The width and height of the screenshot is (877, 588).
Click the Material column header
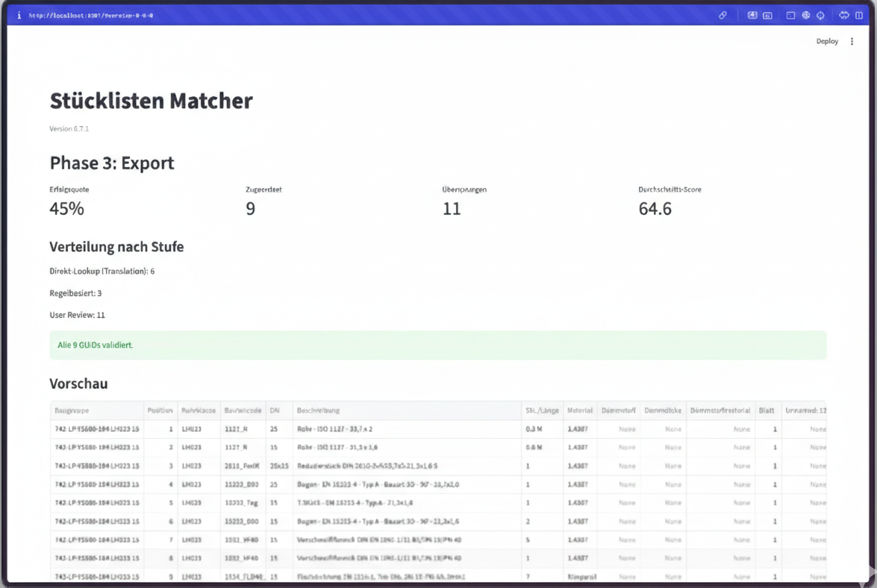coord(580,410)
